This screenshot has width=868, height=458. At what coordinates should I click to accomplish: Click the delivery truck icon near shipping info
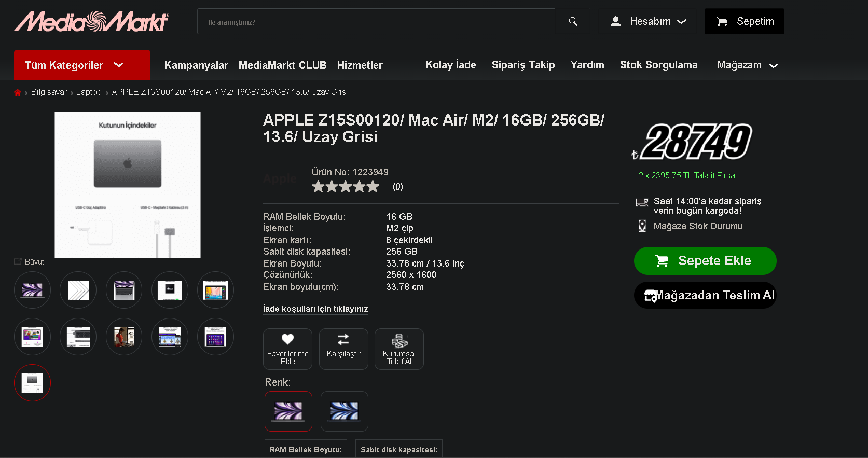642,202
